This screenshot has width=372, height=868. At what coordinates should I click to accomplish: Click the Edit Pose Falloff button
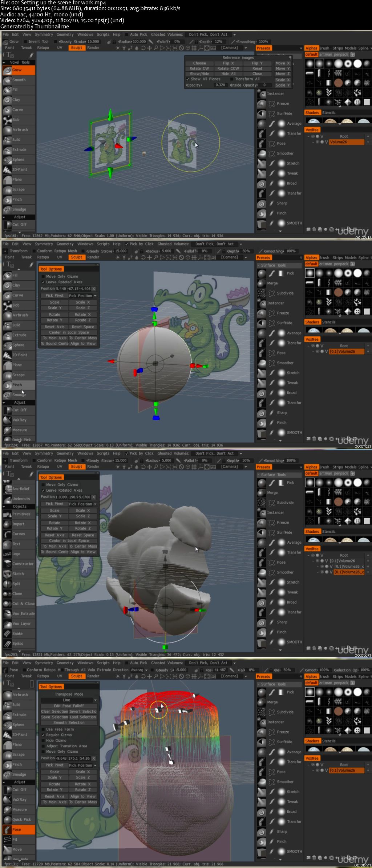click(x=69, y=706)
